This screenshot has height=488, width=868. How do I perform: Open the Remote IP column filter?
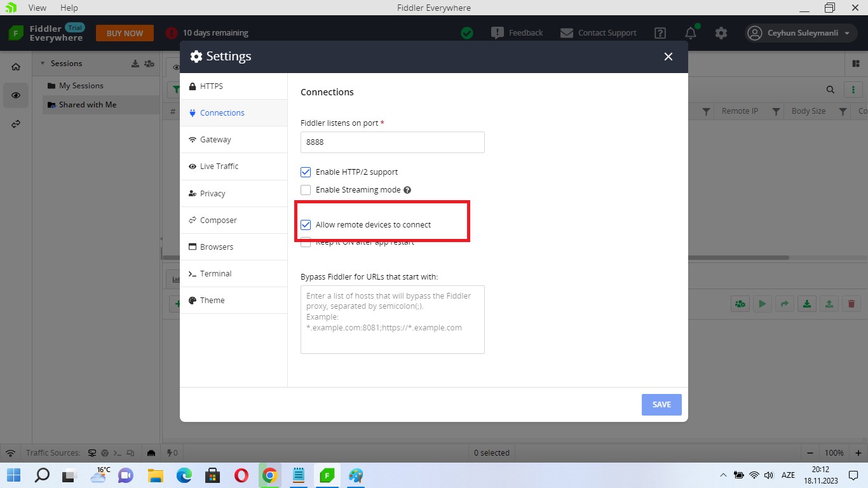tap(776, 111)
